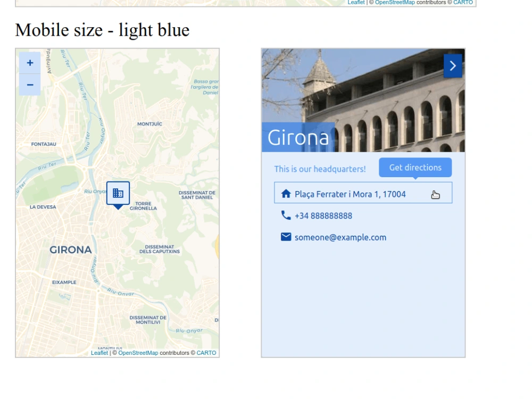Click the FONTAJAU label on map
532x399 pixels.
pyautogui.click(x=44, y=144)
